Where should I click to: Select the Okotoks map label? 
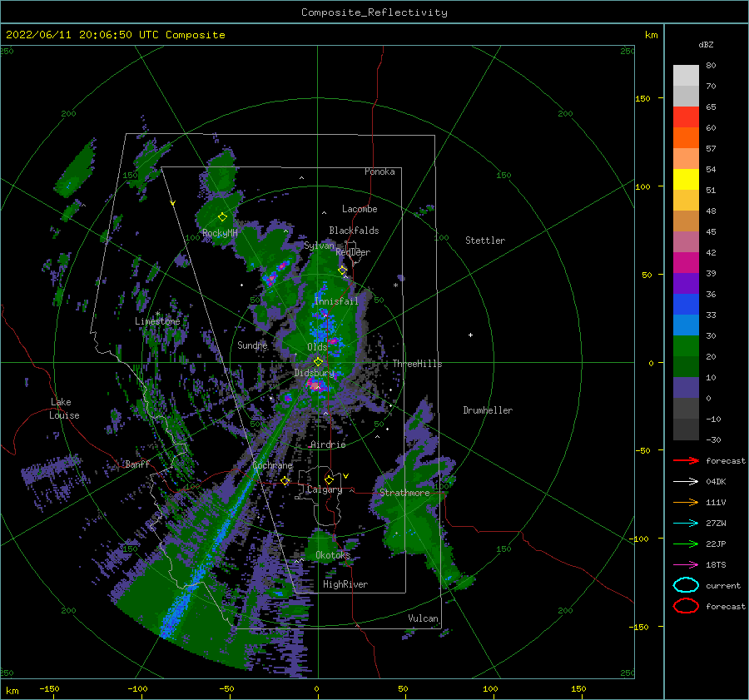(333, 555)
